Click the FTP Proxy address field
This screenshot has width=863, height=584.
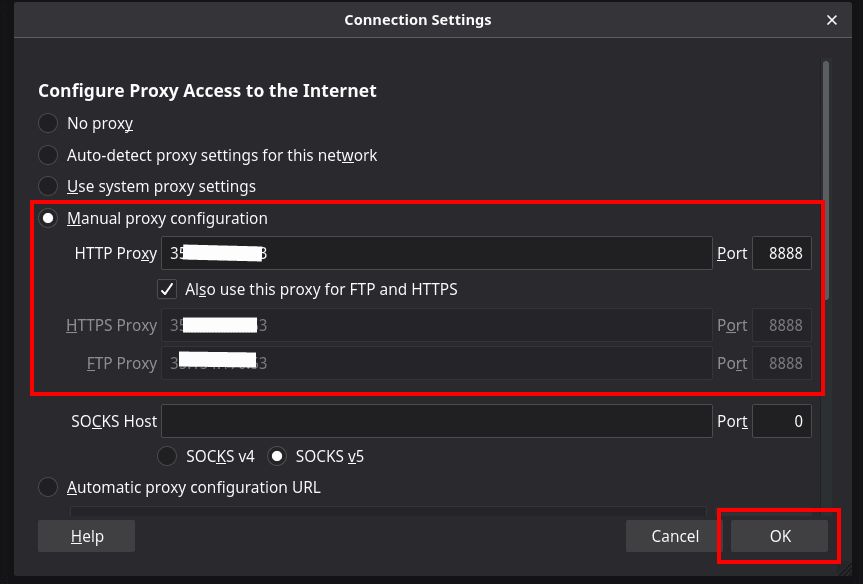click(x=436, y=363)
